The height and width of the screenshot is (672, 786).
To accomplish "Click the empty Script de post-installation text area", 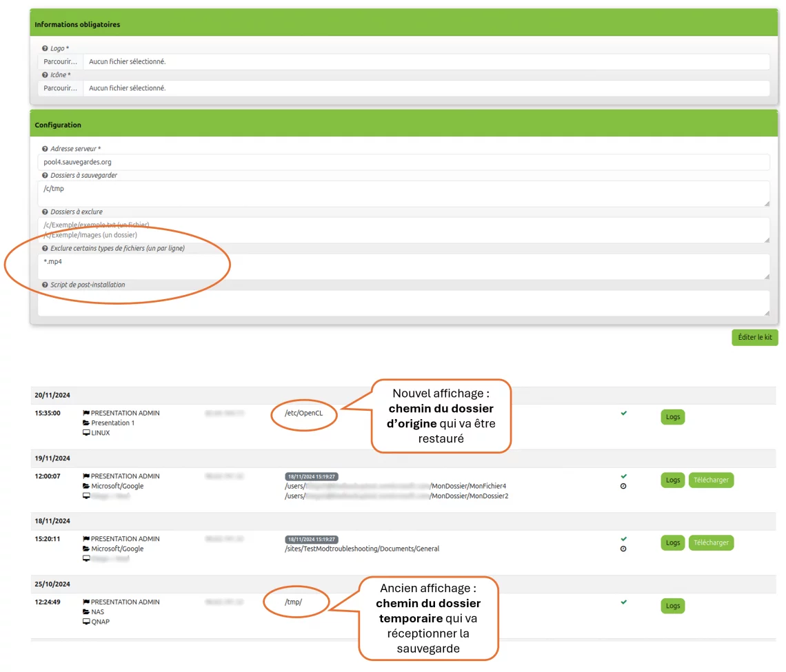I will click(x=403, y=303).
